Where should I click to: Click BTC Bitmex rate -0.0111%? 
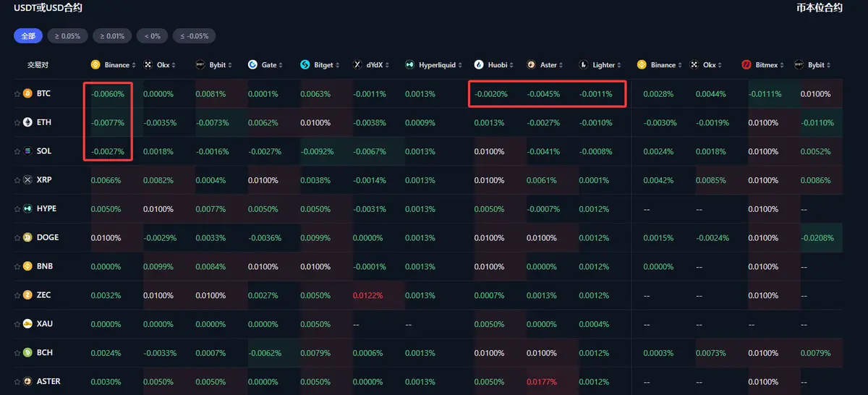(765, 94)
